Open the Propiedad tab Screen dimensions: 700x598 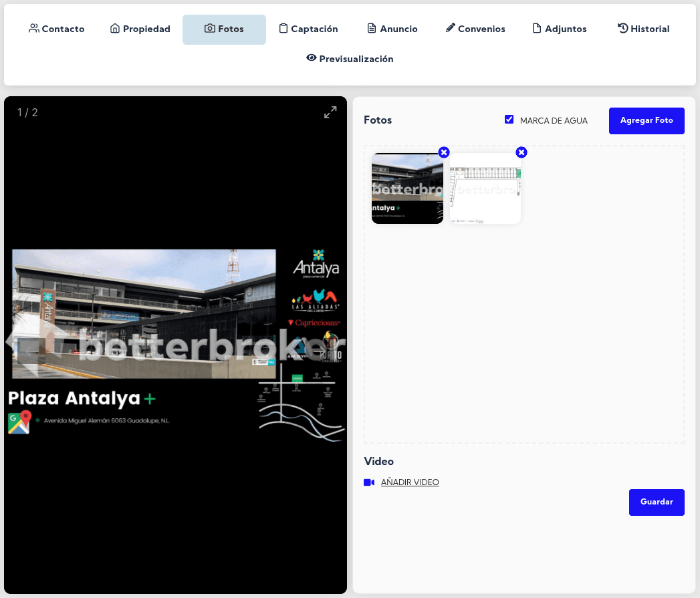(140, 29)
